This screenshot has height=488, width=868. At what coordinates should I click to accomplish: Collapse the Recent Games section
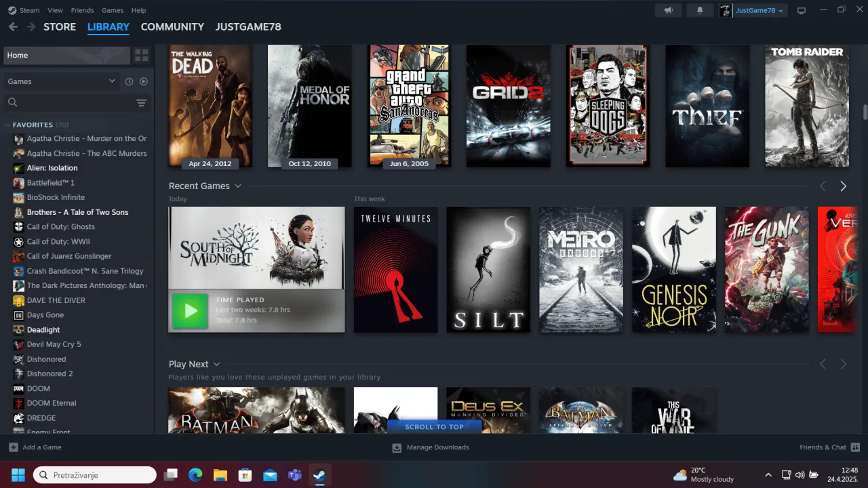click(x=237, y=186)
